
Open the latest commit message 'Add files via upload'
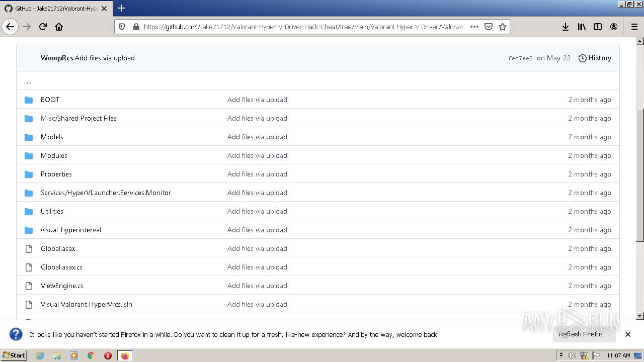click(105, 58)
